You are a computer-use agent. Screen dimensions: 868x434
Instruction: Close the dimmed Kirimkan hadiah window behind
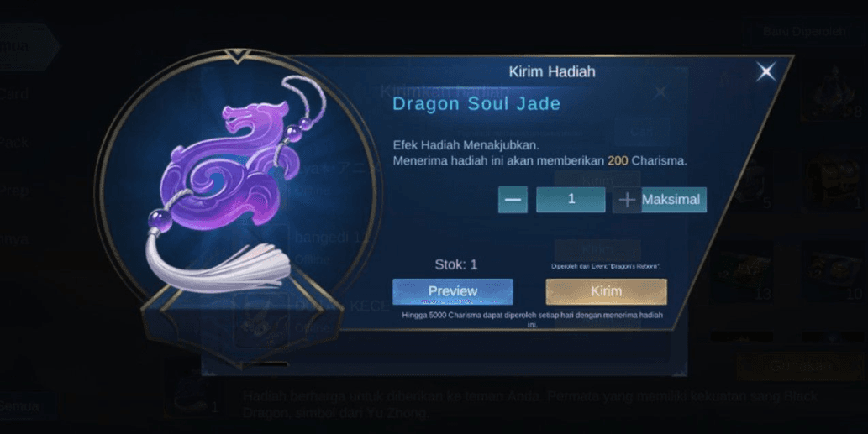click(660, 92)
